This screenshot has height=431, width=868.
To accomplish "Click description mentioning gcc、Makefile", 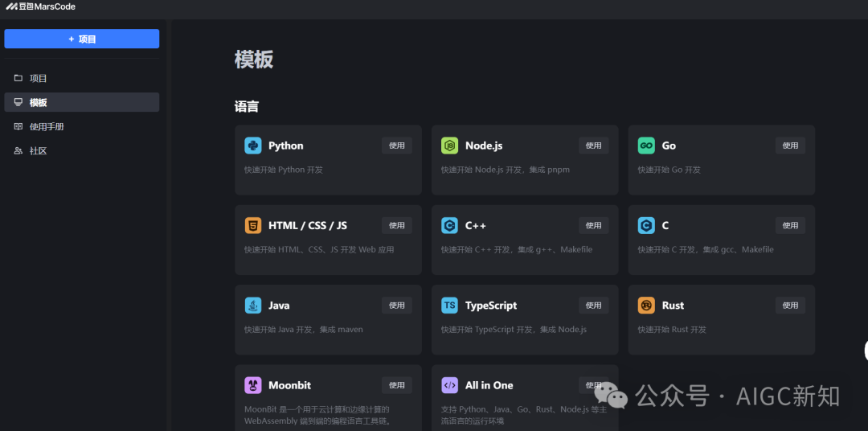I will tap(706, 249).
